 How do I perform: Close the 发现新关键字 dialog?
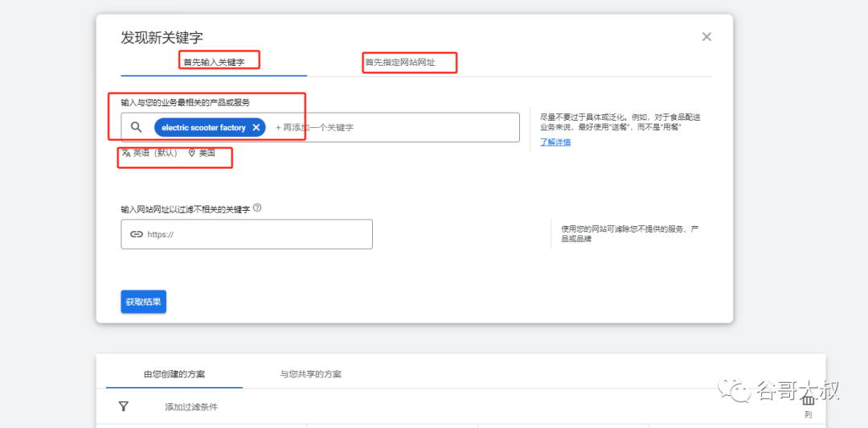click(x=706, y=37)
